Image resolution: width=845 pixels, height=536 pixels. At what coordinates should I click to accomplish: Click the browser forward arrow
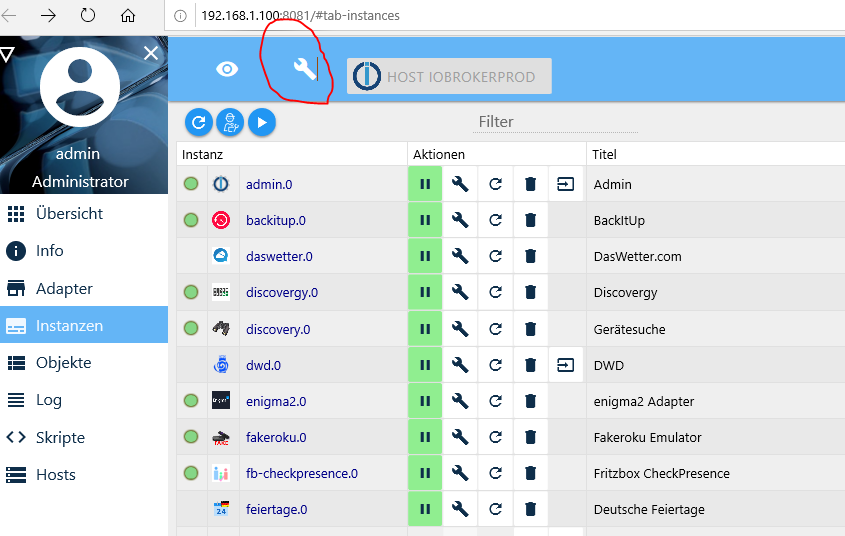point(49,16)
